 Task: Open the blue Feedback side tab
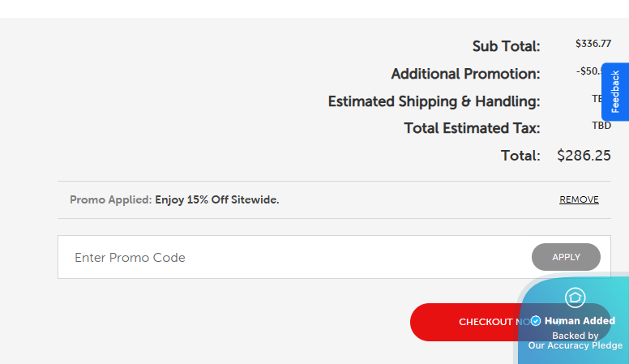point(615,92)
